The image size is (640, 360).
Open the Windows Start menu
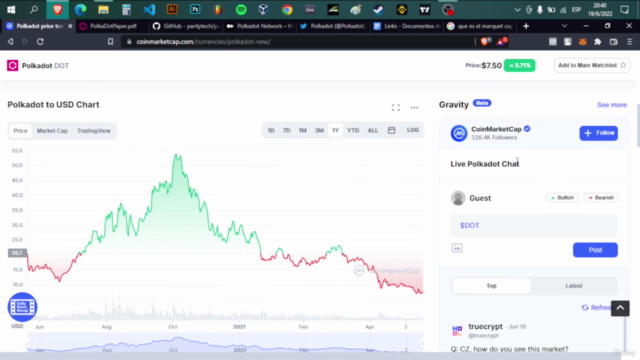point(11,9)
